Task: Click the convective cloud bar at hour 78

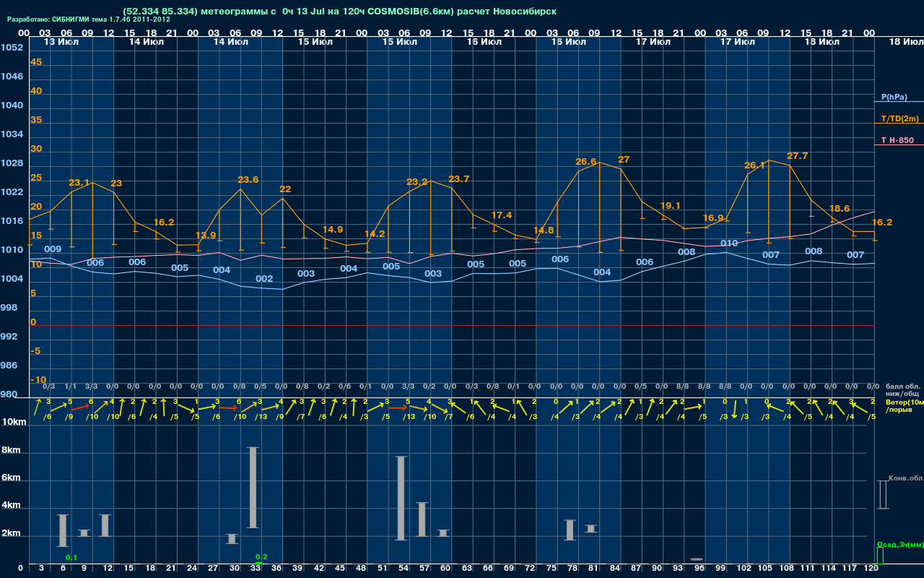Action: point(570,530)
